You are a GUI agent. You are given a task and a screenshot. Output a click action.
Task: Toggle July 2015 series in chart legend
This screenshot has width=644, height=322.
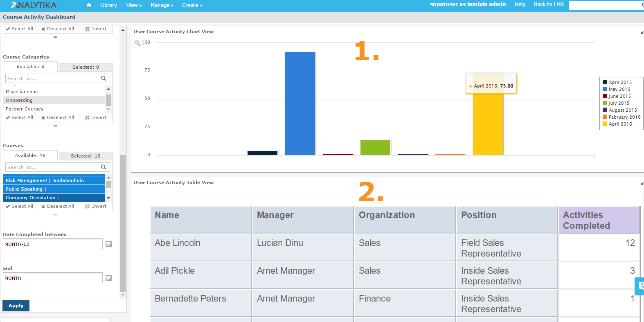[x=616, y=103]
